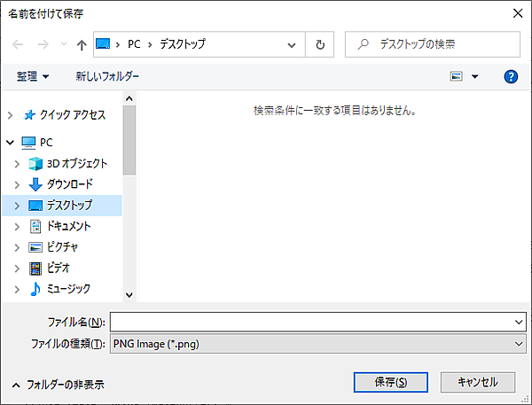This screenshot has height=405, width=532.
Task: Click the PC computer icon in tree
Action: [x=28, y=143]
